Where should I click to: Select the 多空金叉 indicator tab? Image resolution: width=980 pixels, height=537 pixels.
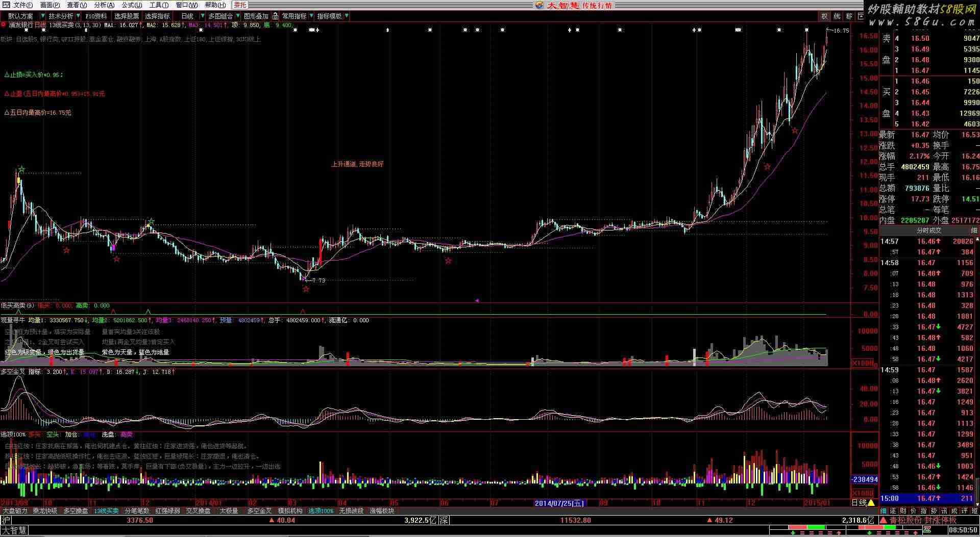click(x=259, y=510)
